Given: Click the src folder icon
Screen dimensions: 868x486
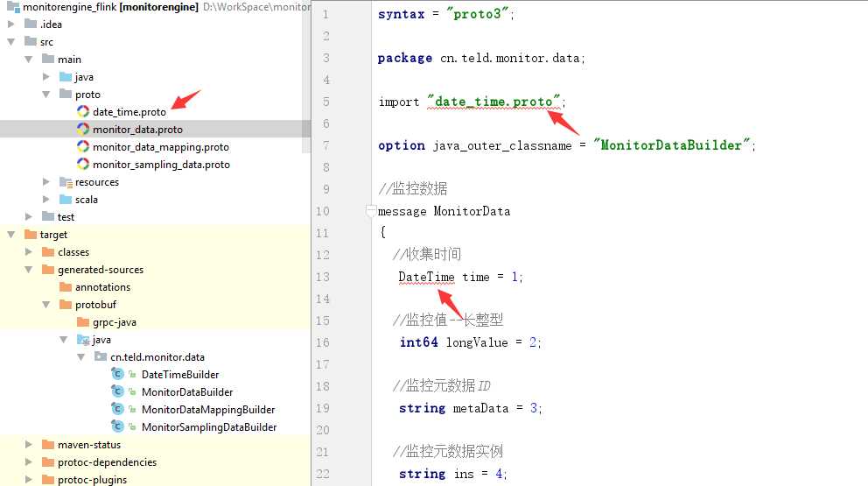Looking at the screenshot, I should pyautogui.click(x=31, y=41).
